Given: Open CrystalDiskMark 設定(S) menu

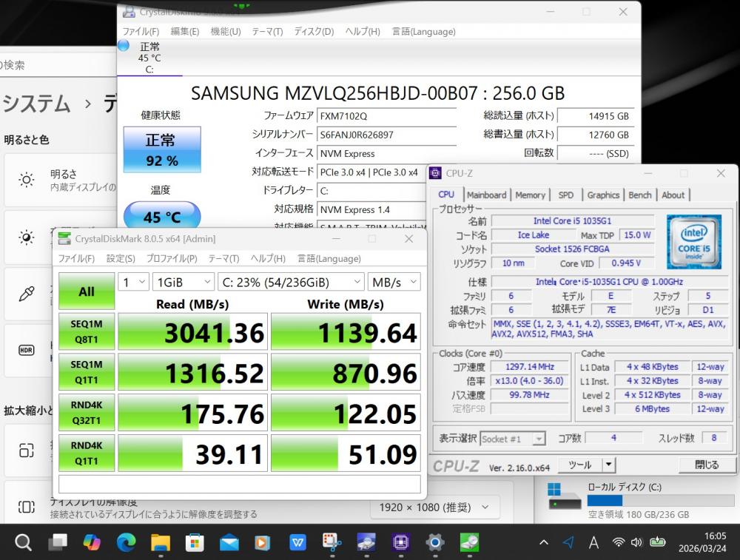Looking at the screenshot, I should tap(121, 258).
